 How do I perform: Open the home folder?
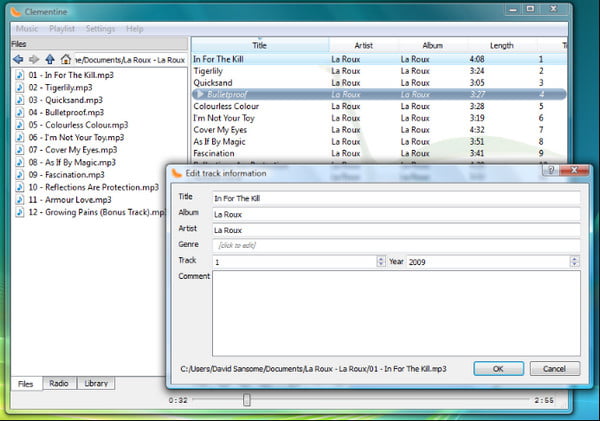pos(66,59)
